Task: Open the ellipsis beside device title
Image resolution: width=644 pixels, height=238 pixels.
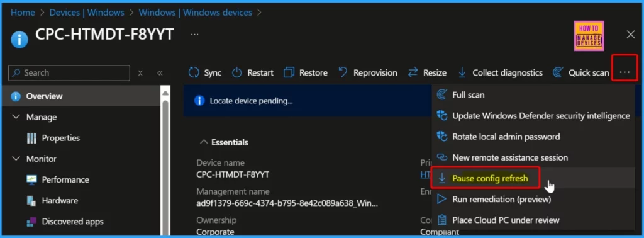Action: (195, 35)
